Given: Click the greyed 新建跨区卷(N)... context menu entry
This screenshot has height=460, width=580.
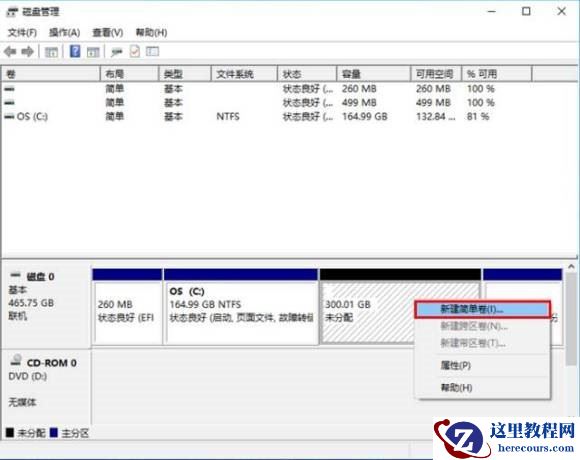Looking at the screenshot, I should pyautogui.click(x=482, y=326).
